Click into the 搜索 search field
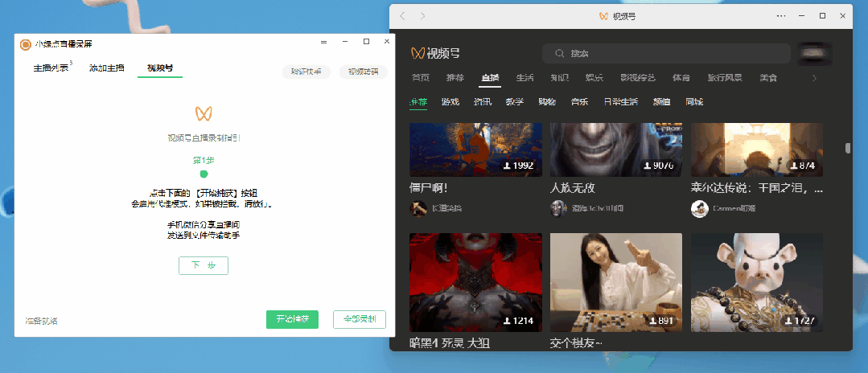Viewport: 868px width, 373px height. [x=666, y=54]
